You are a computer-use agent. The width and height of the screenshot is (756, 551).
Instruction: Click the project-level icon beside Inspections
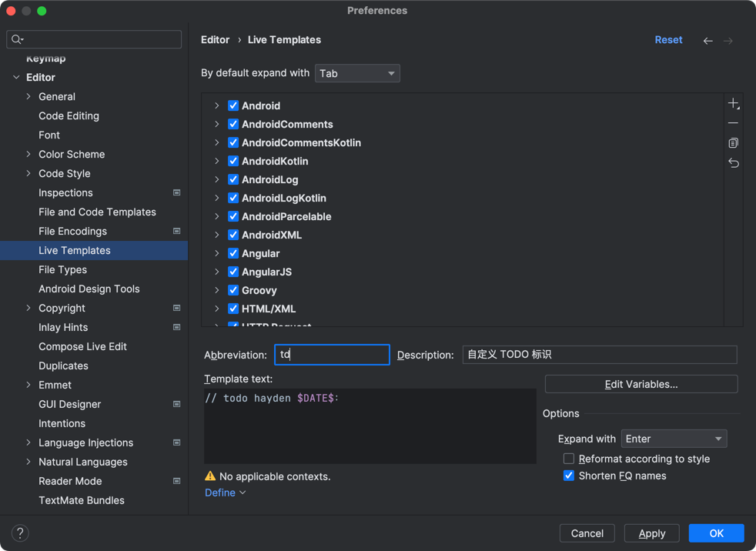[176, 192]
